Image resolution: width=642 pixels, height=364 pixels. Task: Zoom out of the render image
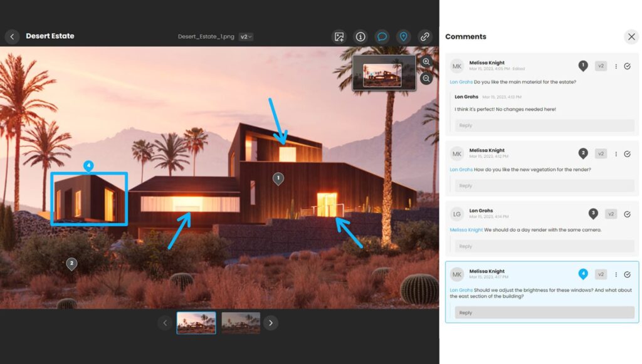coord(426,78)
